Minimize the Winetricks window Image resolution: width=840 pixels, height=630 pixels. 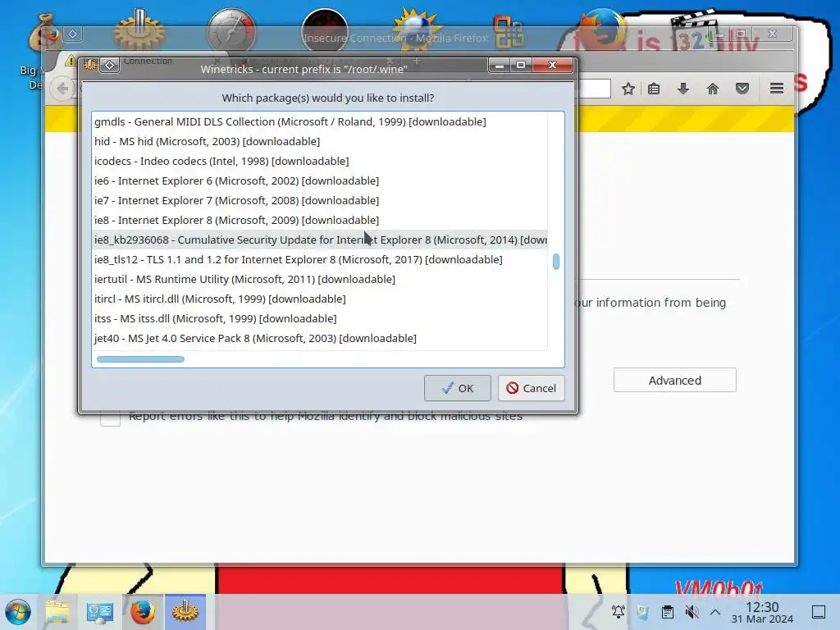click(499, 66)
